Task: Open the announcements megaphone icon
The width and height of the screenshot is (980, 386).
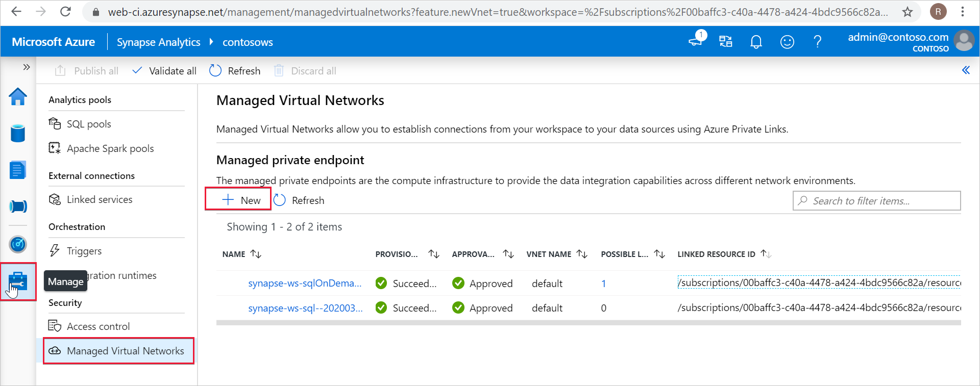Action: coord(696,40)
